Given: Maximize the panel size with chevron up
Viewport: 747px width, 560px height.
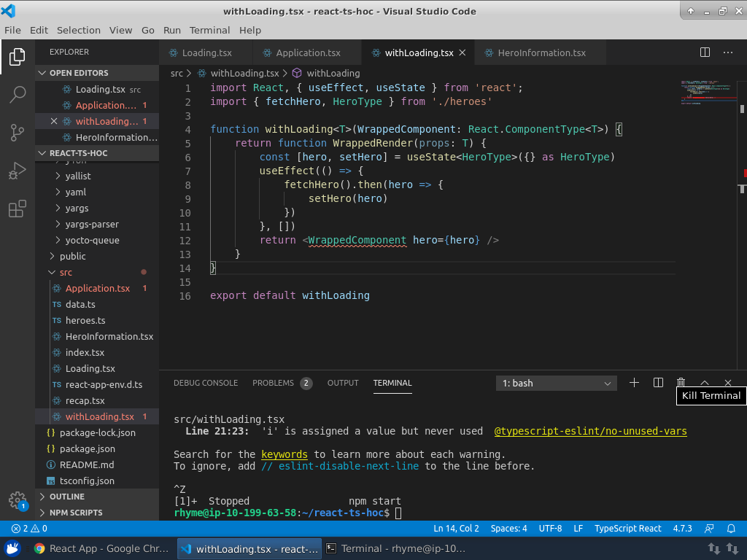Looking at the screenshot, I should tap(705, 383).
